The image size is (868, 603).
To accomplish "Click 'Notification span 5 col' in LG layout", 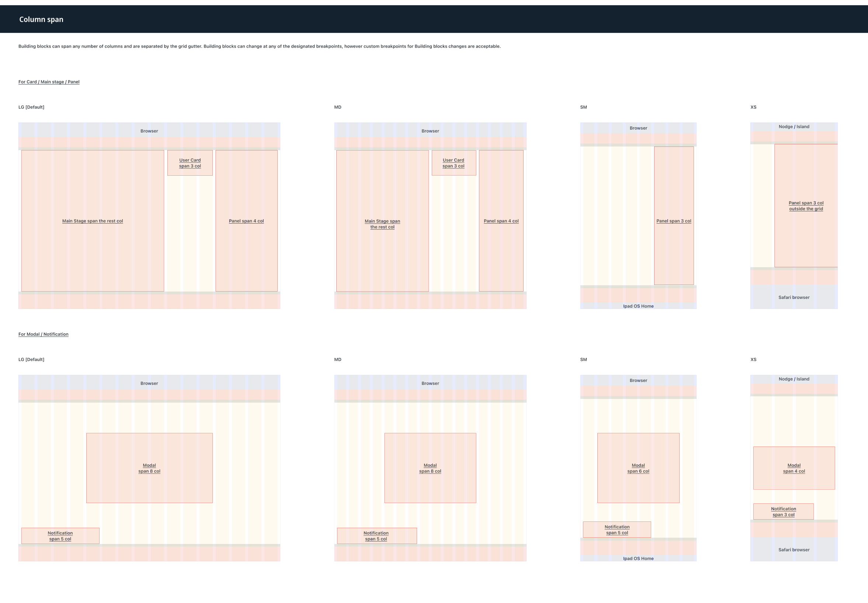I will pos(60,536).
